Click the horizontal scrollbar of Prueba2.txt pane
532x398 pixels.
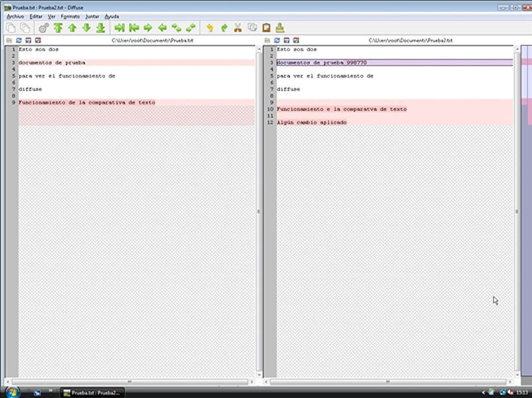pos(388,382)
